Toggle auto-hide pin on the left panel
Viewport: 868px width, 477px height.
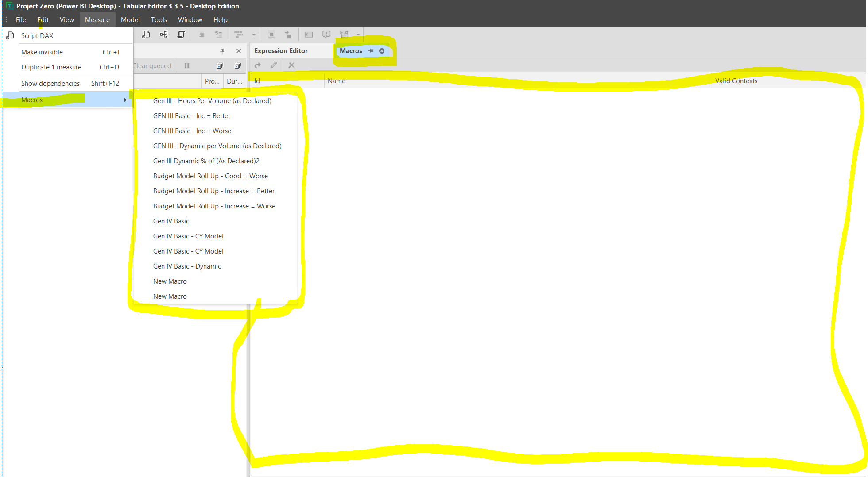[222, 50]
